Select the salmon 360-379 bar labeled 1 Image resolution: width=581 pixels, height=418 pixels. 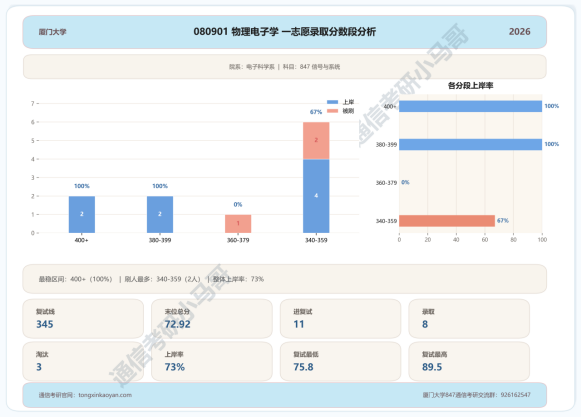coord(238,224)
